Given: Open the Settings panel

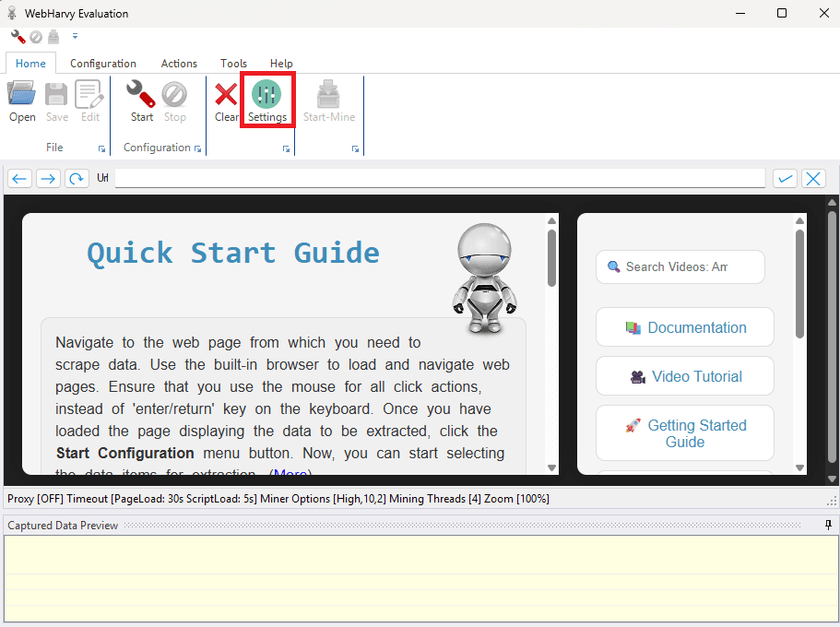Looking at the screenshot, I should (x=267, y=100).
